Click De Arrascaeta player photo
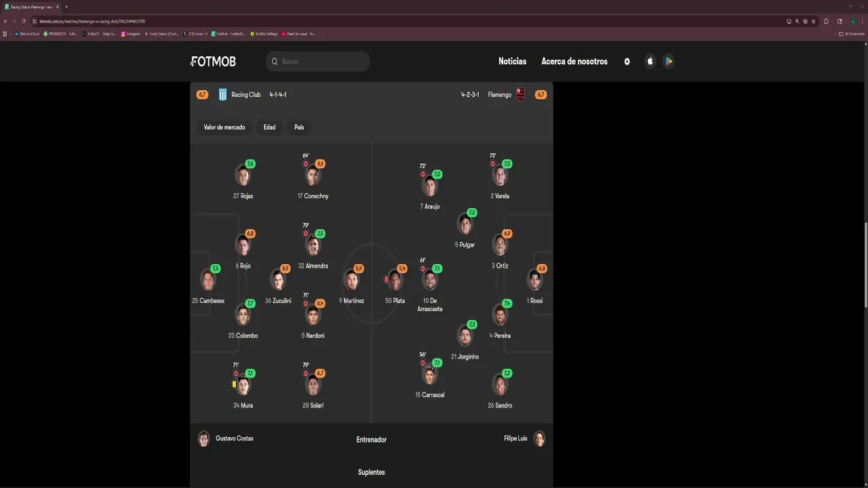The width and height of the screenshot is (868, 488). pyautogui.click(x=430, y=281)
